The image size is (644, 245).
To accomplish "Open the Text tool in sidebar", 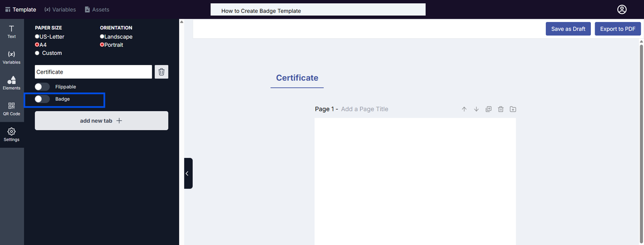I will pos(11,32).
